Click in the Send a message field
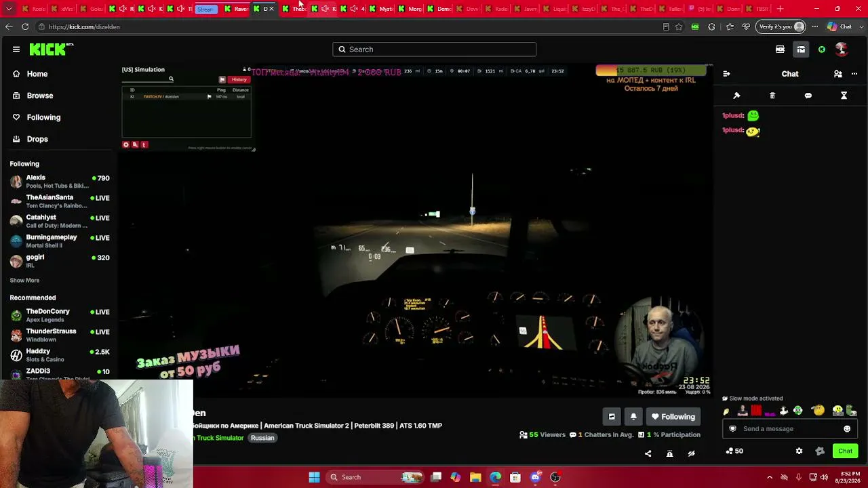Screen dimensions: 868x488 click(x=789, y=428)
